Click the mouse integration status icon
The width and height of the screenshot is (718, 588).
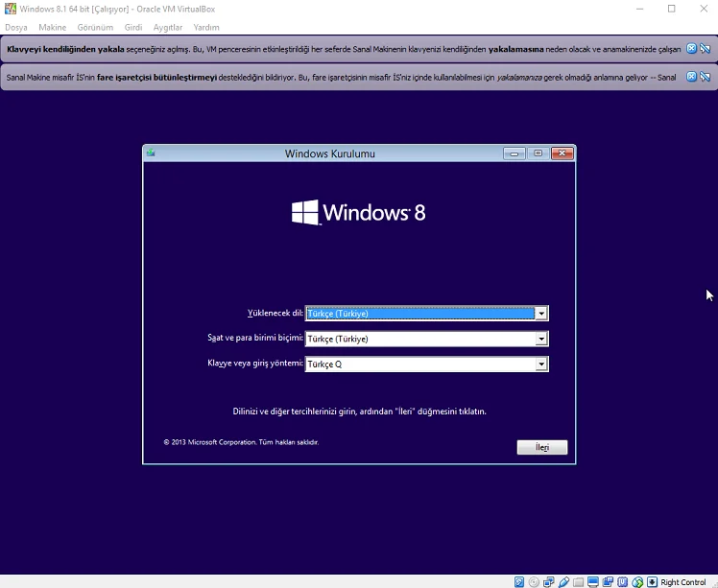(x=637, y=581)
